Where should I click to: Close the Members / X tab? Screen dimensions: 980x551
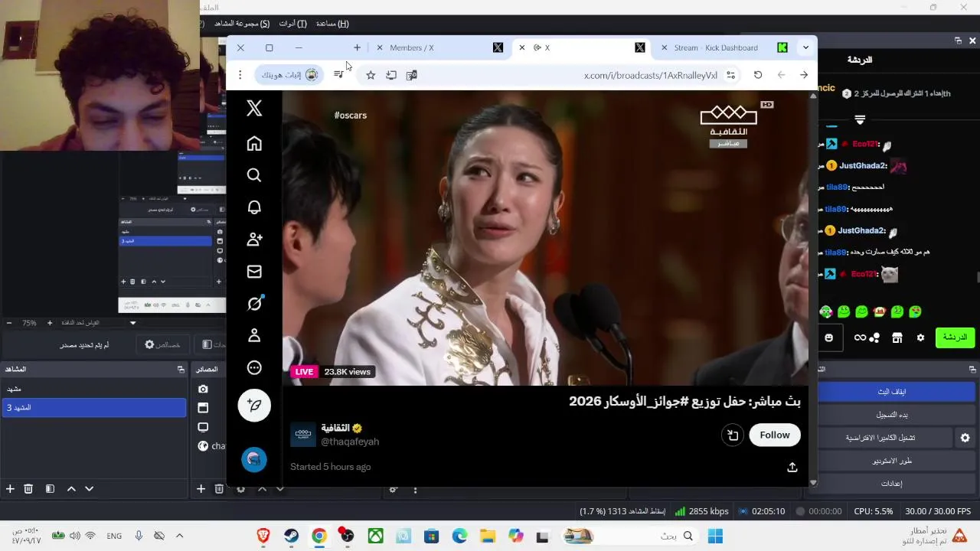(379, 47)
